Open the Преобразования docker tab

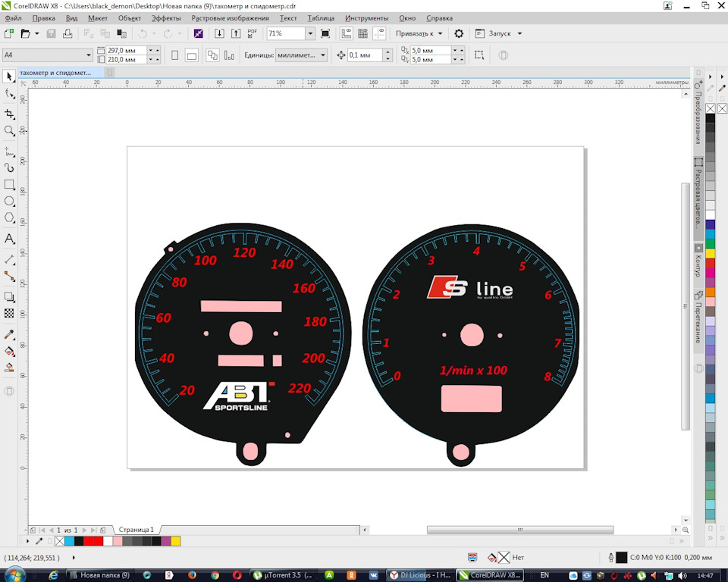point(698,114)
